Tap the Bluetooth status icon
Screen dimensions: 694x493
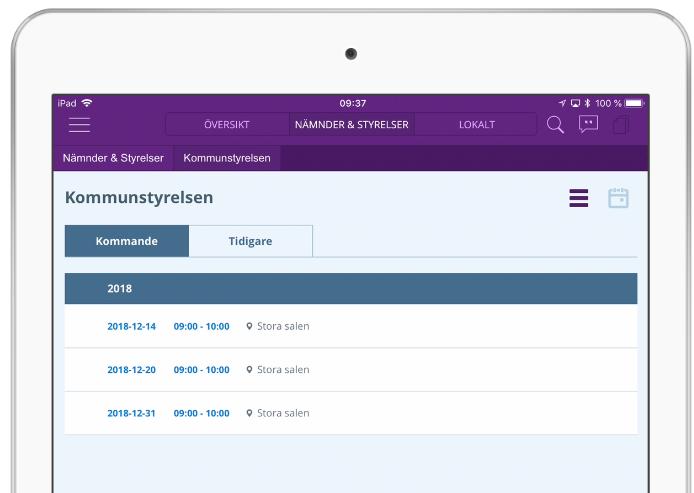587,103
